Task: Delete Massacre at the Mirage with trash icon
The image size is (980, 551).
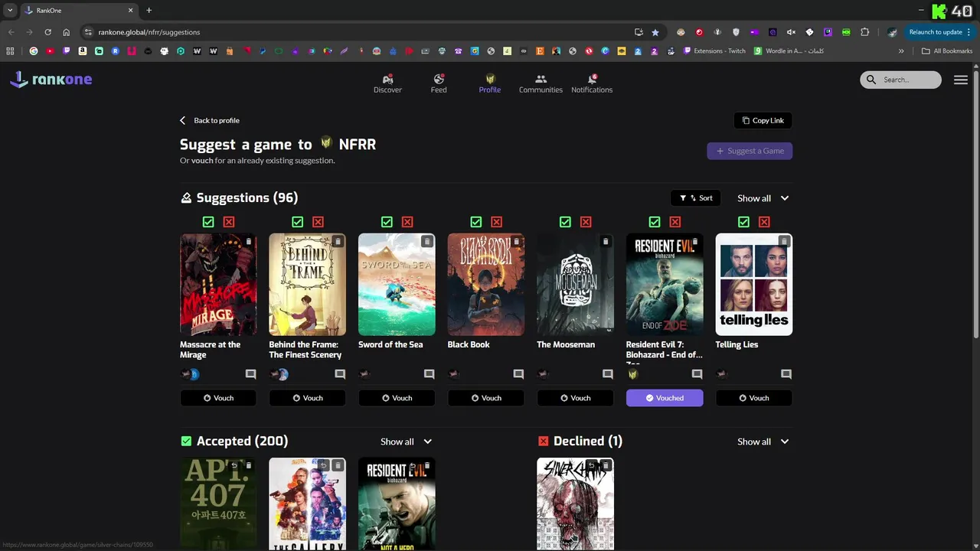Action: tap(249, 241)
